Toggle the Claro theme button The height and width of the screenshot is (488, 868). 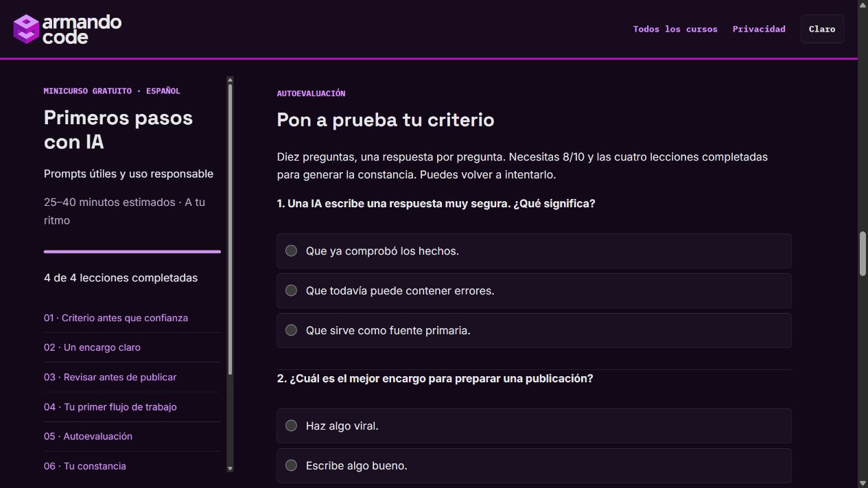[822, 29]
